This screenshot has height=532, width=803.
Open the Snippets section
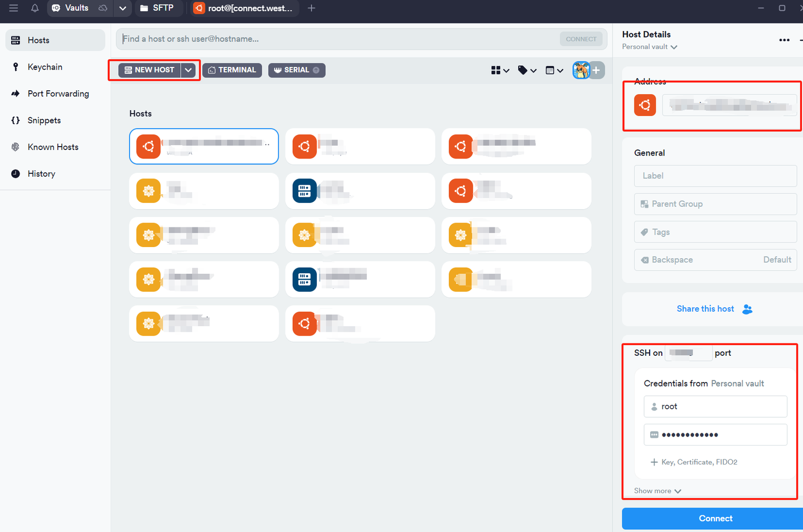(44, 120)
